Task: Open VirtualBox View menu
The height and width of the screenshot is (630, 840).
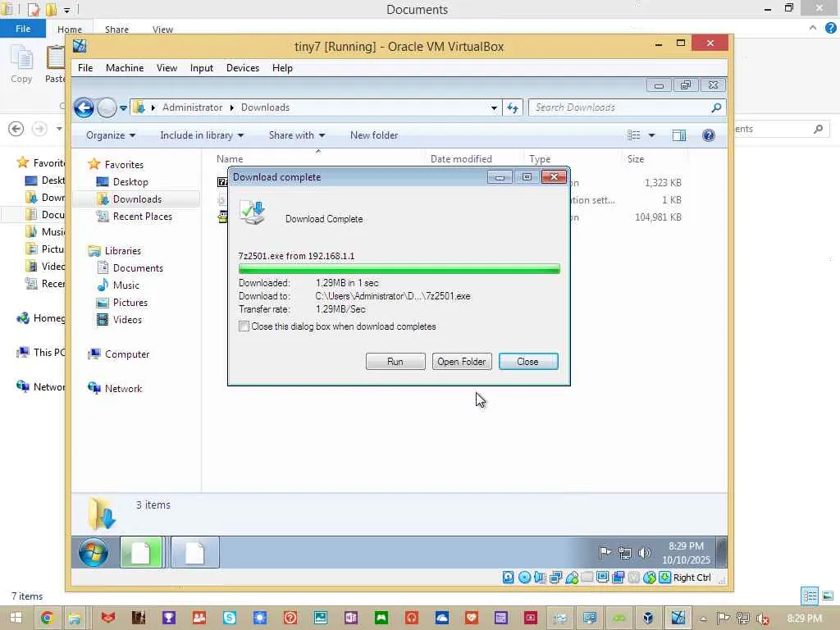Action: 167,68
